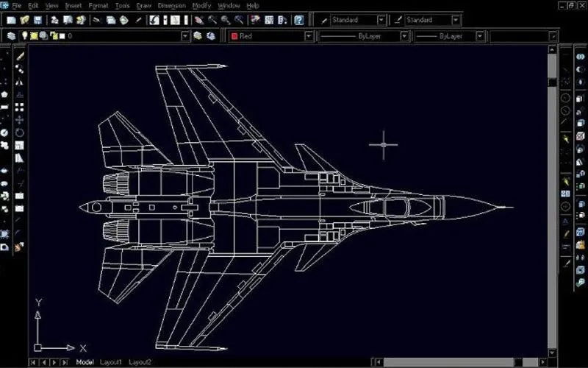Click the red color swatch square

(234, 35)
